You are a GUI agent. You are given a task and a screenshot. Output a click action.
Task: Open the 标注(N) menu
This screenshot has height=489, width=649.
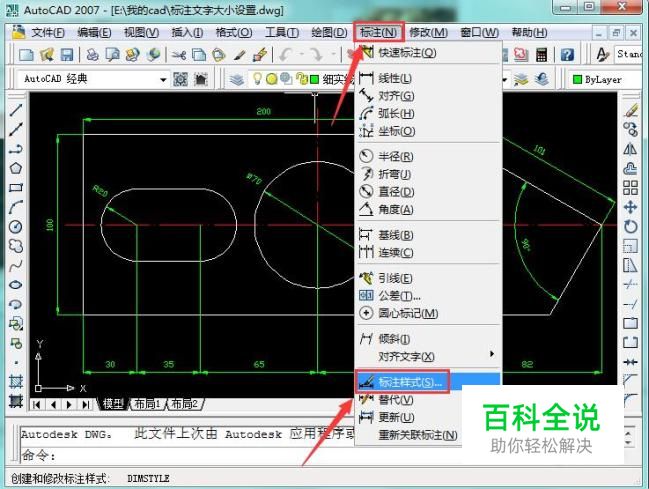(x=378, y=32)
